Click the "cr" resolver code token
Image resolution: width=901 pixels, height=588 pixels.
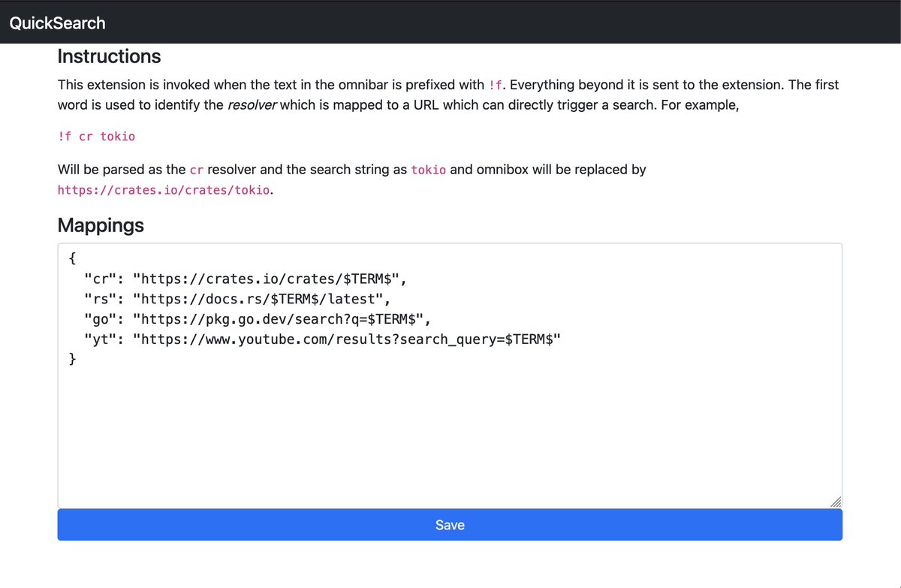pos(196,170)
